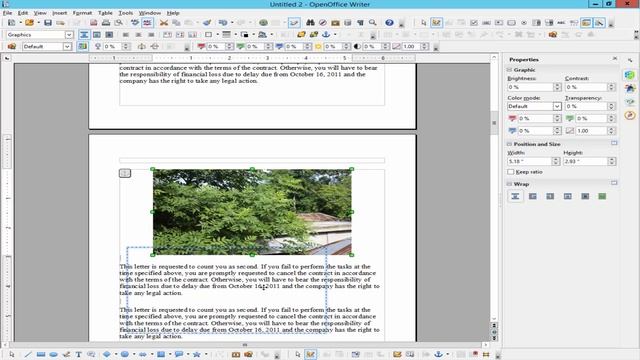The width and height of the screenshot is (640, 360).
Task: Collapse the Position and Size section
Action: coord(509,144)
